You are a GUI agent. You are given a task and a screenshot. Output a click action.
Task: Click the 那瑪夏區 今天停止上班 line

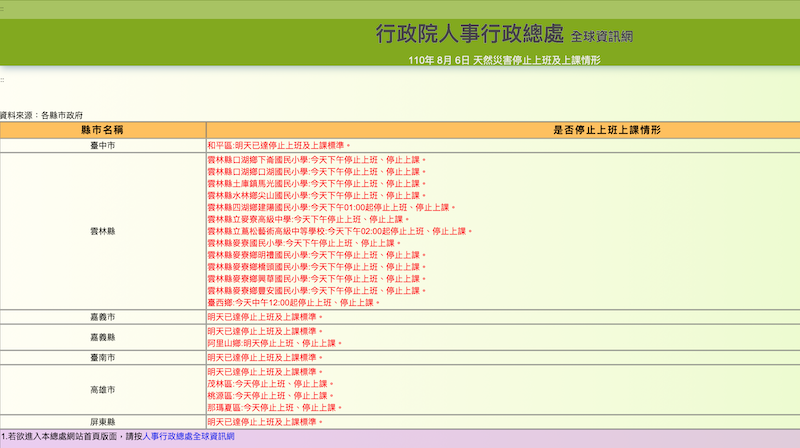[274, 408]
